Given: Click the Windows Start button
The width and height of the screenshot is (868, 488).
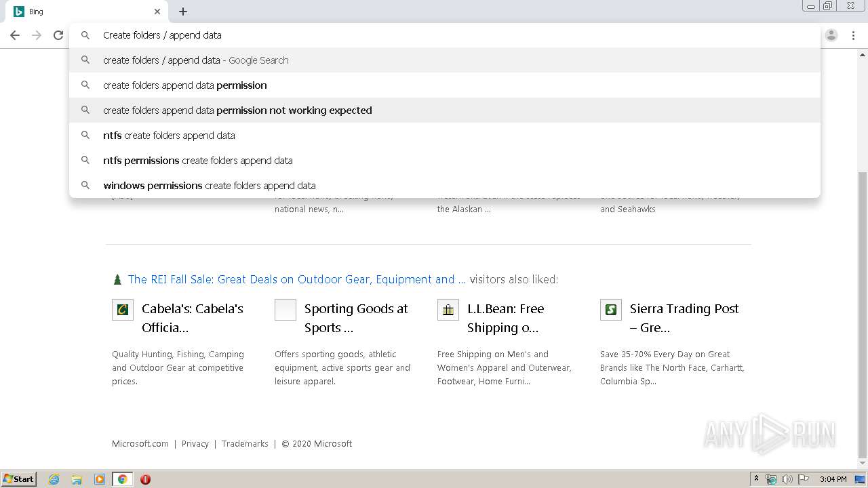Looking at the screenshot, I should tap(19, 479).
